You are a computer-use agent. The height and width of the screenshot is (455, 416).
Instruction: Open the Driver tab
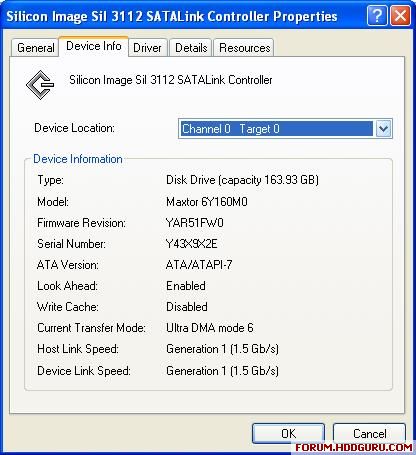147,48
